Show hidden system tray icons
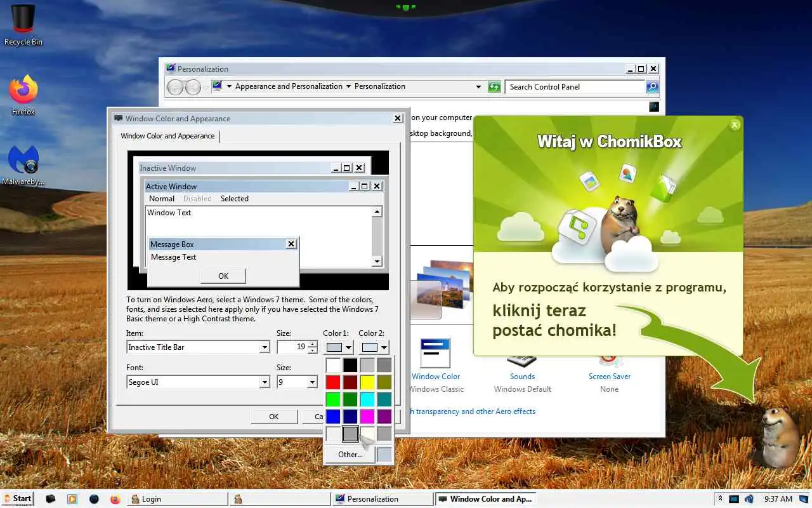This screenshot has width=812, height=508. 720,498
